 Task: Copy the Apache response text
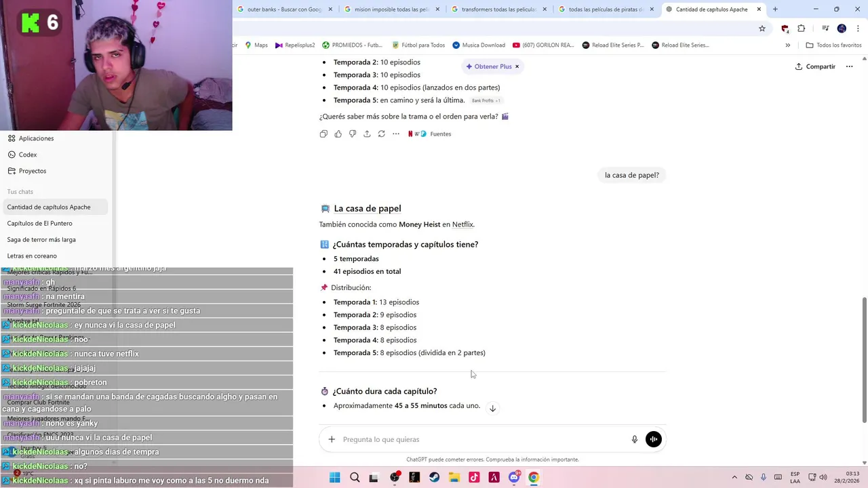tap(323, 134)
